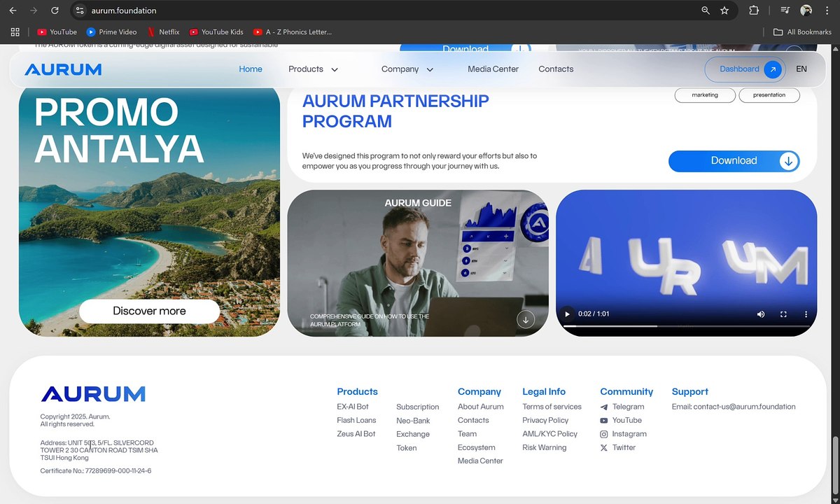Open the browser extensions puzzle icon
Screen dimensions: 840x504
(x=754, y=10)
